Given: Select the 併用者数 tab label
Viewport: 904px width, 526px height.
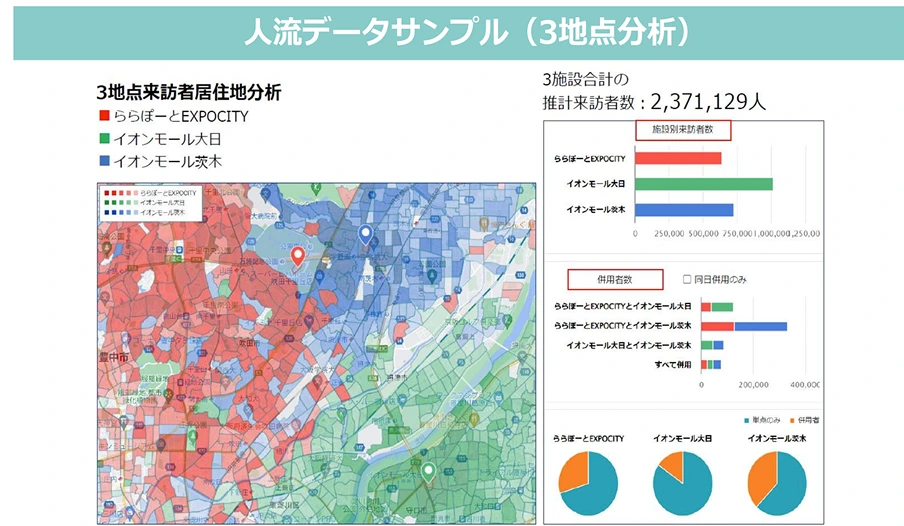Looking at the screenshot, I should [615, 280].
